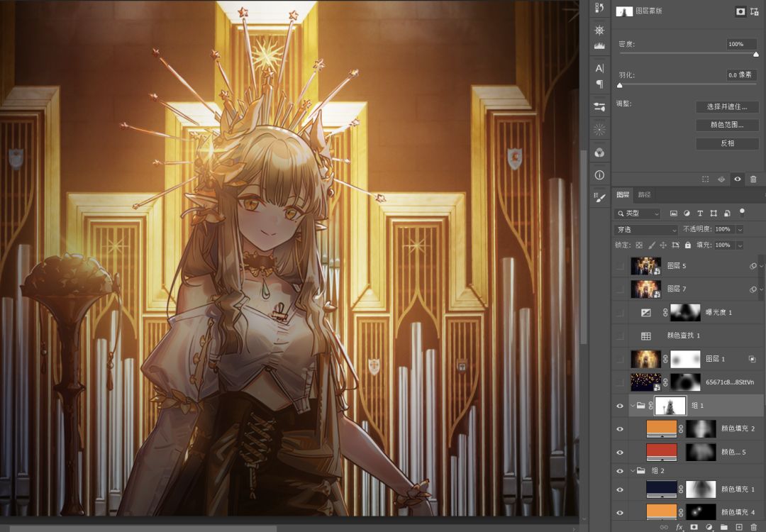Select the 图层 tab
Image resolution: width=766 pixels, height=532 pixels.
pos(622,194)
